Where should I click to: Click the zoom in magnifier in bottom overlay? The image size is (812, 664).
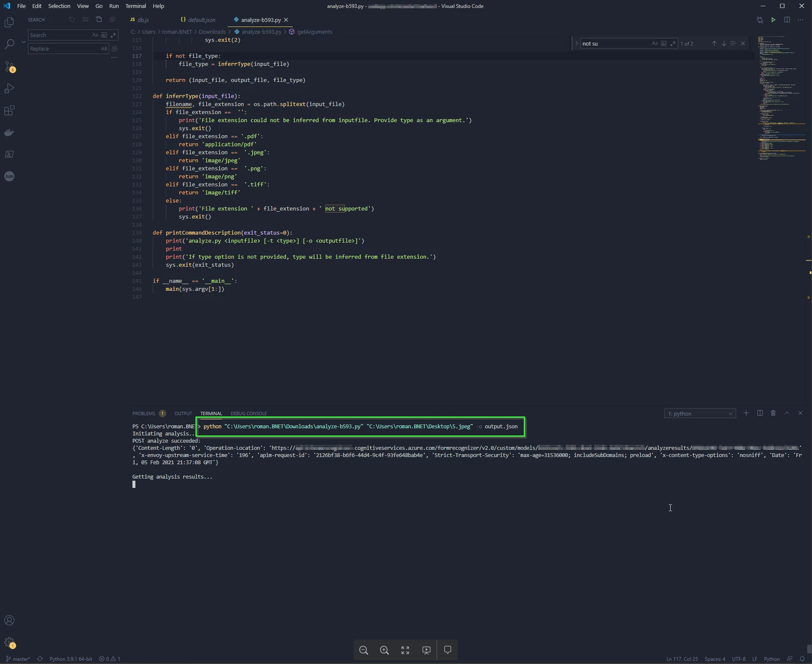(x=384, y=650)
